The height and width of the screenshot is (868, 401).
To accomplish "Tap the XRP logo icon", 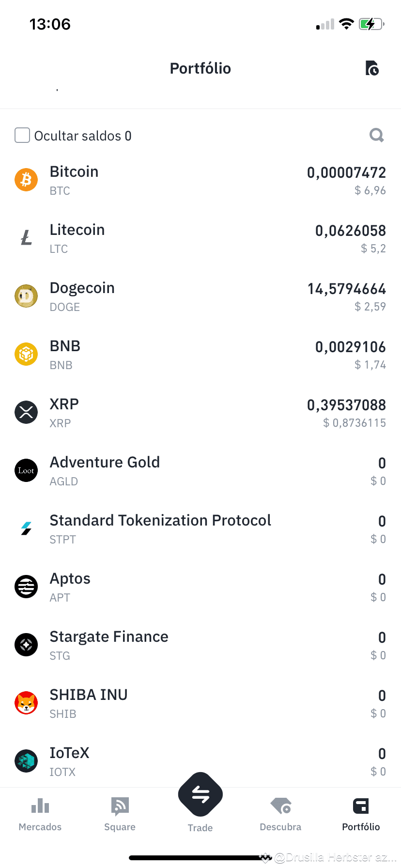I will (26, 412).
